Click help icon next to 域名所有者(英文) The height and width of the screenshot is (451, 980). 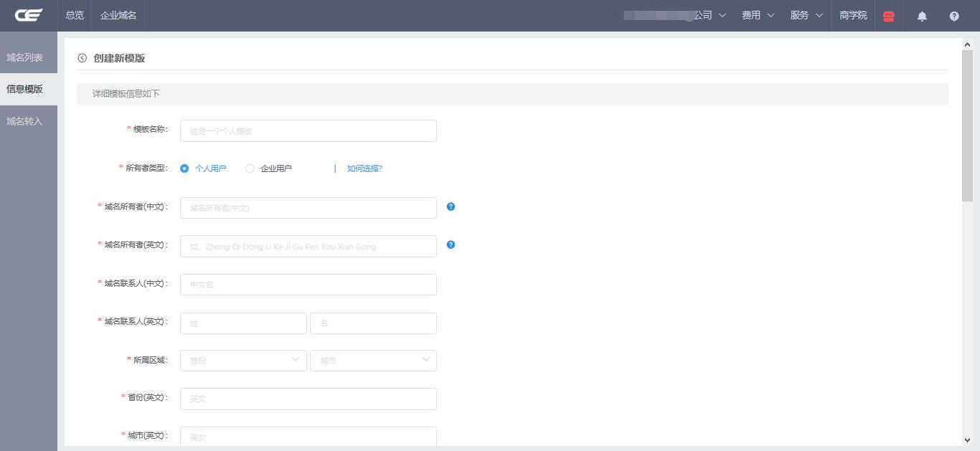(x=451, y=245)
